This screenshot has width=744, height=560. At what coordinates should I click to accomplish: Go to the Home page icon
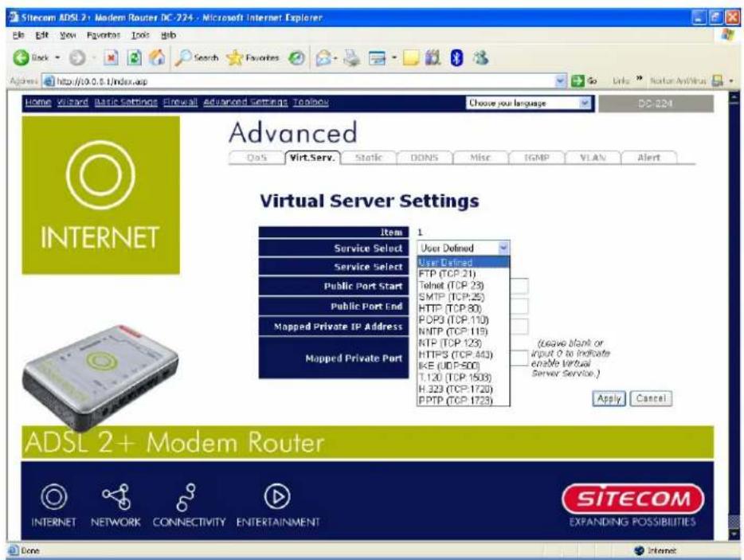(x=157, y=58)
